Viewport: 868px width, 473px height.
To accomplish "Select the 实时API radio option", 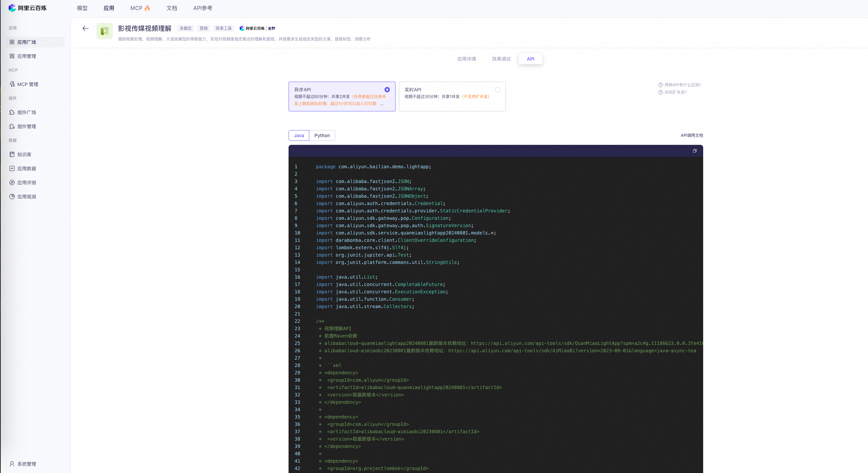I will (x=497, y=90).
